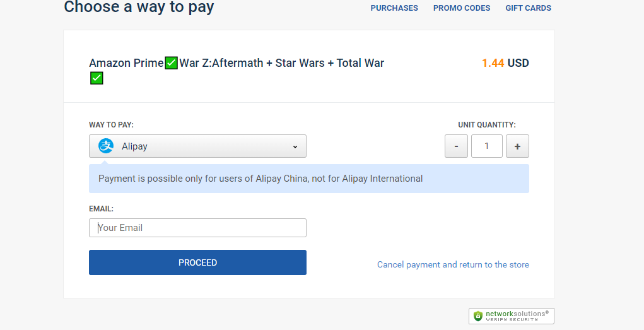Cancel payment and return to the store
Viewport: 644px width, 330px height.
coord(453,264)
